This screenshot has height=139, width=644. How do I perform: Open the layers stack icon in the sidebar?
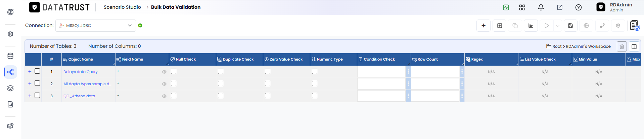(10, 88)
